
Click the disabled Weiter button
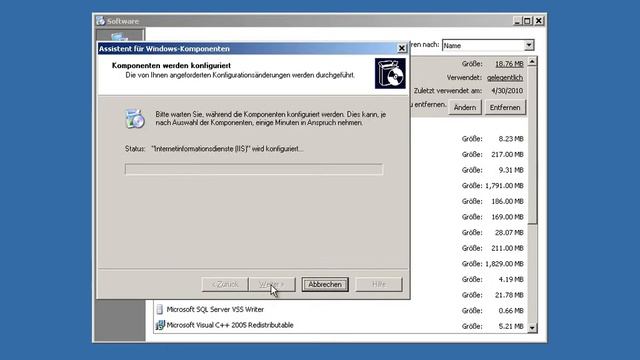pyautogui.click(x=272, y=284)
